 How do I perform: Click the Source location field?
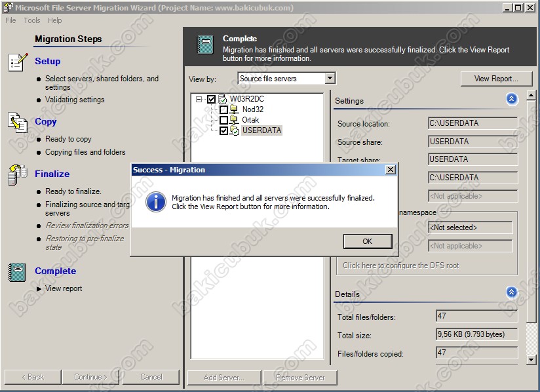(473, 123)
